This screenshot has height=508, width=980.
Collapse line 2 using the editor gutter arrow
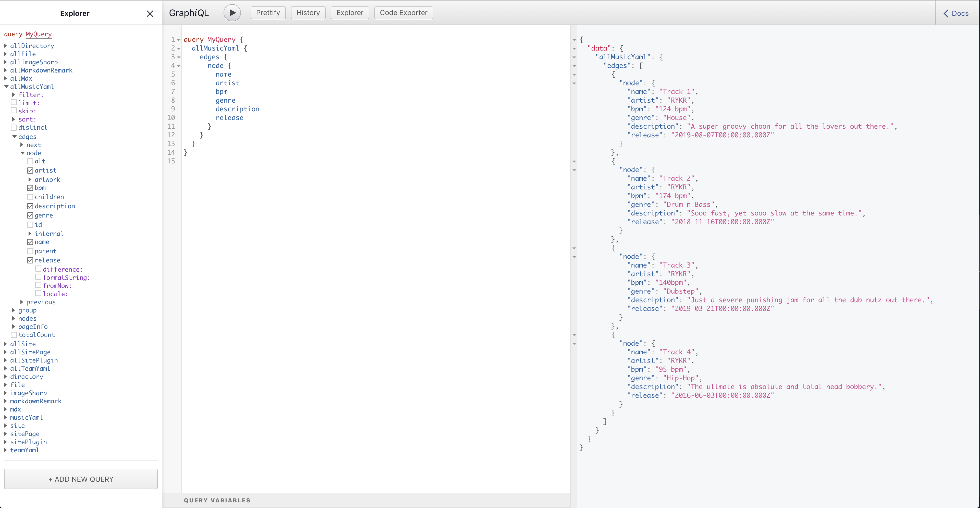[178, 48]
